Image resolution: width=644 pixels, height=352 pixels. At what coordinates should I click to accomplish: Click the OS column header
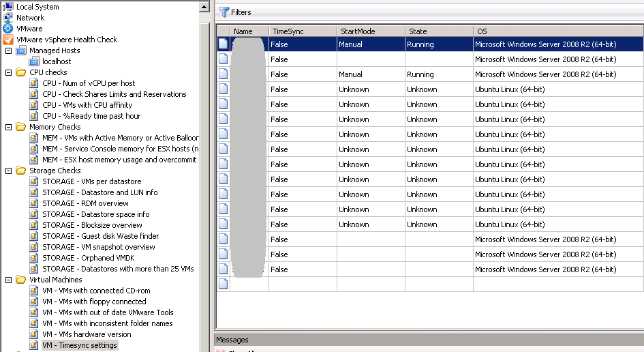557,31
